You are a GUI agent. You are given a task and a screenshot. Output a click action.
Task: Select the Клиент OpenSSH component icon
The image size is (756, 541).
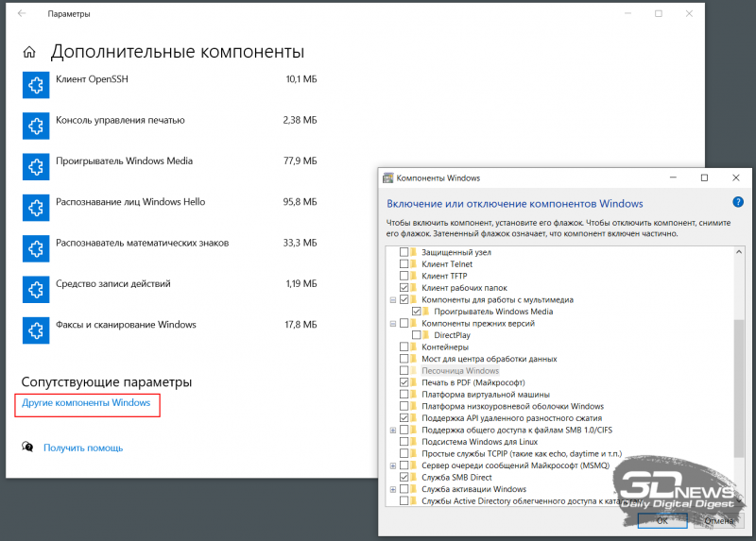pos(35,84)
